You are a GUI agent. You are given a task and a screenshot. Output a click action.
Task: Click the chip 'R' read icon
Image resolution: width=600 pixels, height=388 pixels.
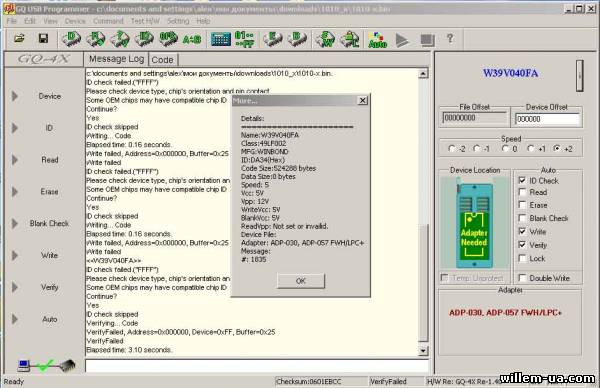96,39
